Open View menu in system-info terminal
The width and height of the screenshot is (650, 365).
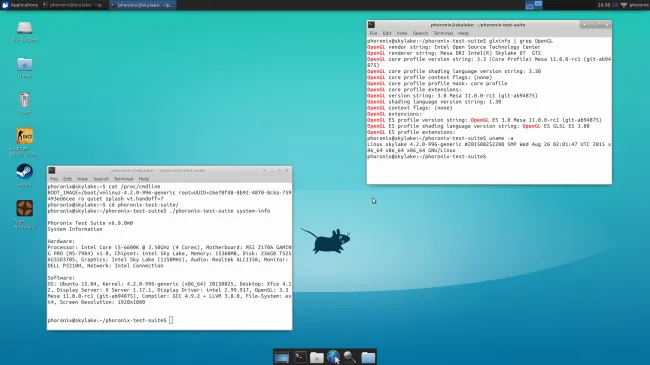point(82,179)
